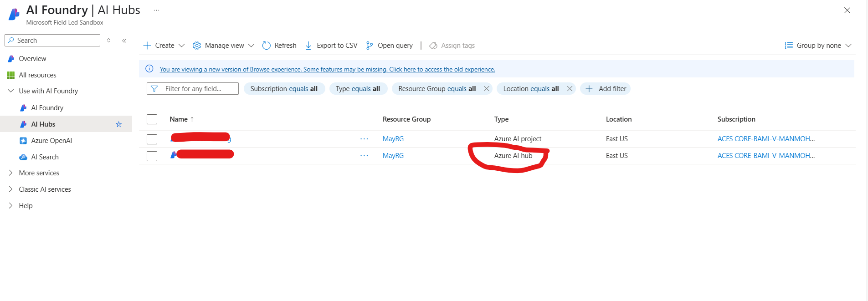Open subscription link in Azure AI hub row

click(766, 156)
